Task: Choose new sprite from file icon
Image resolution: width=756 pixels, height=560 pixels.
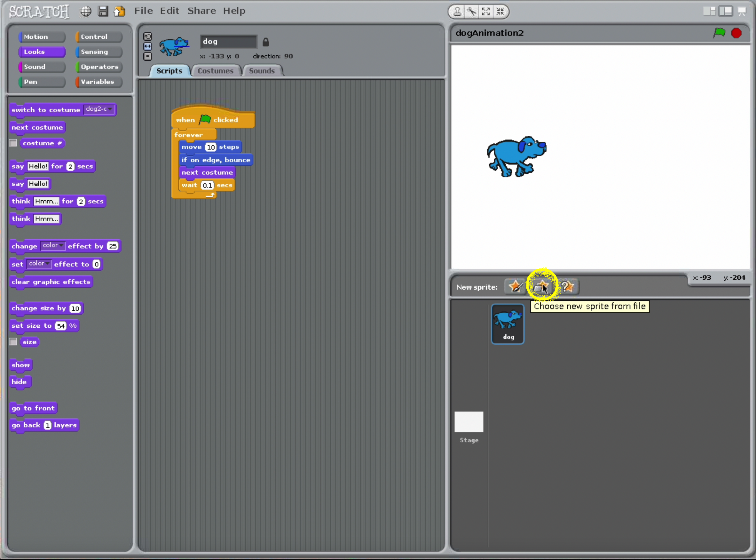Action: 541,287
